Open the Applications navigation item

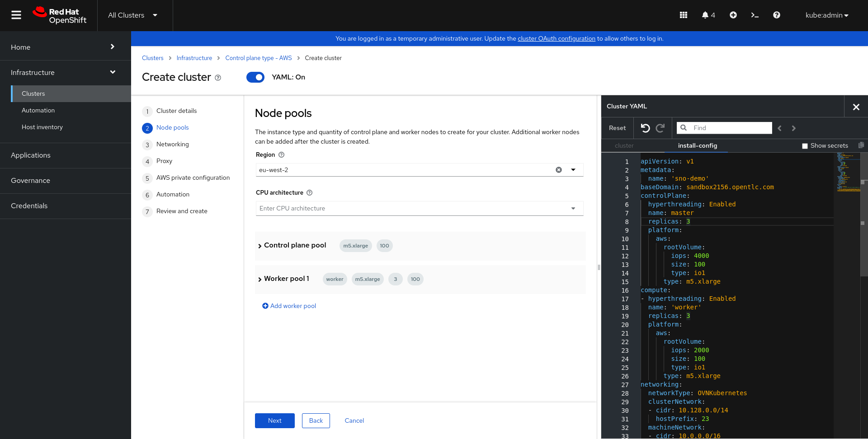click(x=66, y=155)
